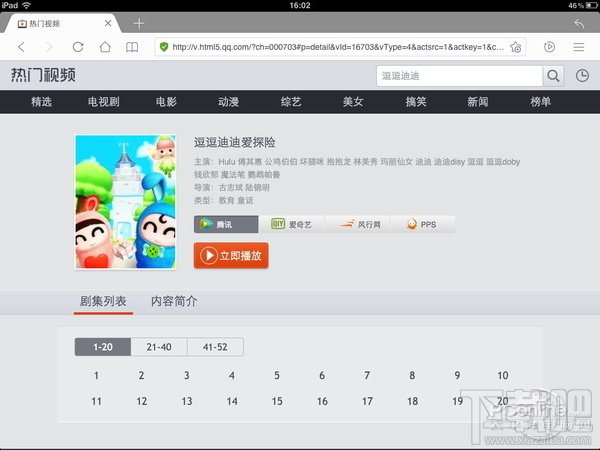Click the undo arrow in the tab bar
Screen dimensions: 600x450
pyautogui.click(x=579, y=24)
